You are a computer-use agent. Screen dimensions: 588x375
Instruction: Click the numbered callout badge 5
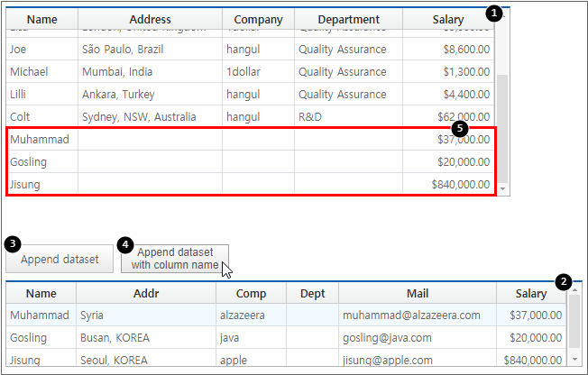tap(461, 129)
